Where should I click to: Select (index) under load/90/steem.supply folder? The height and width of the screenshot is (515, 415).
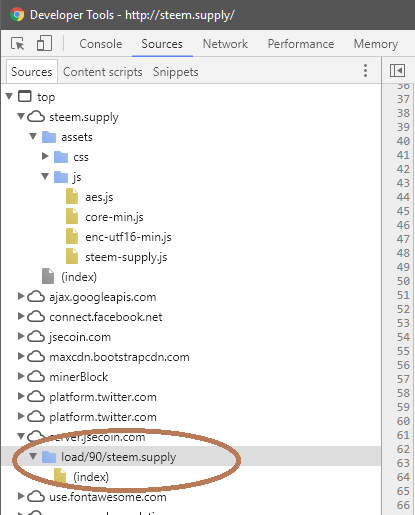91,477
